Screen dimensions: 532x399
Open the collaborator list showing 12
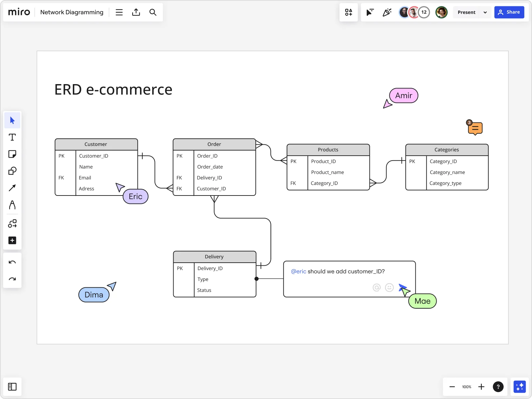pos(424,12)
